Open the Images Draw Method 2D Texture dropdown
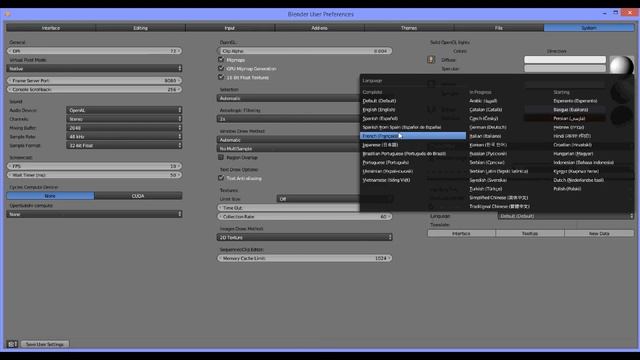Screen dimensions: 640x360 [x=304, y=237]
